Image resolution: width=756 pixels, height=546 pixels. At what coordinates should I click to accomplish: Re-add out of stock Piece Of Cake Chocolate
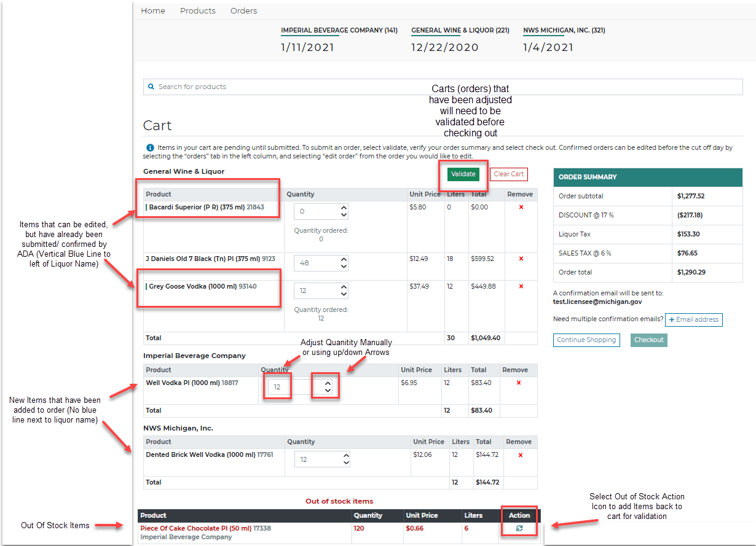(x=519, y=528)
